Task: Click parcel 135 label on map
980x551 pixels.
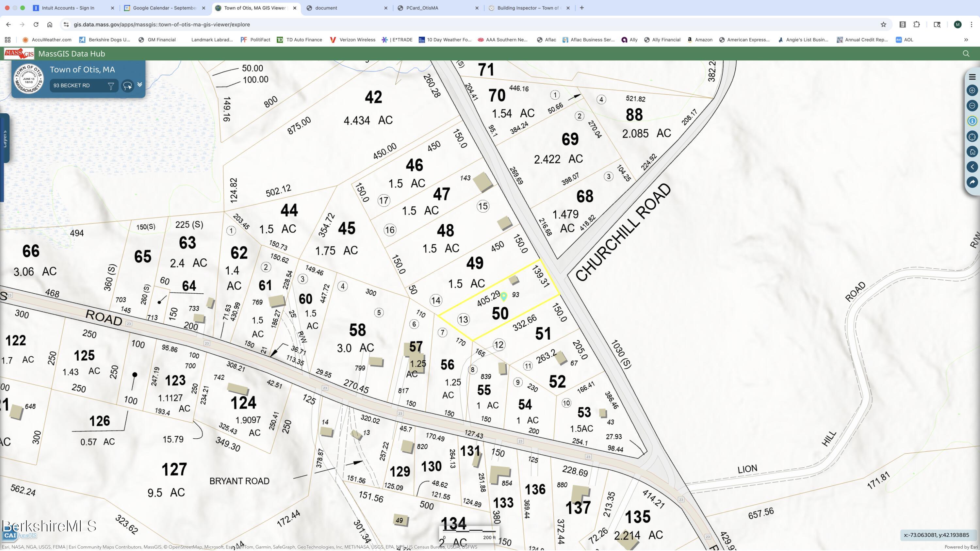Action: tap(638, 517)
